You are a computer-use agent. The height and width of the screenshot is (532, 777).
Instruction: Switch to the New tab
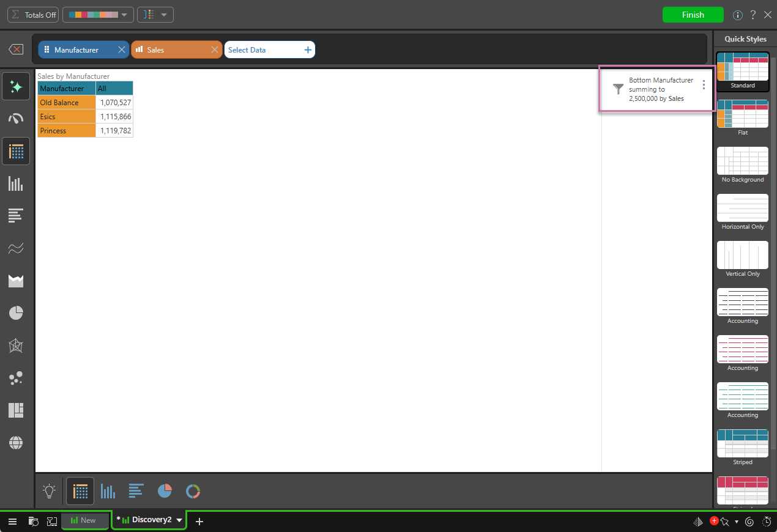[x=84, y=520]
